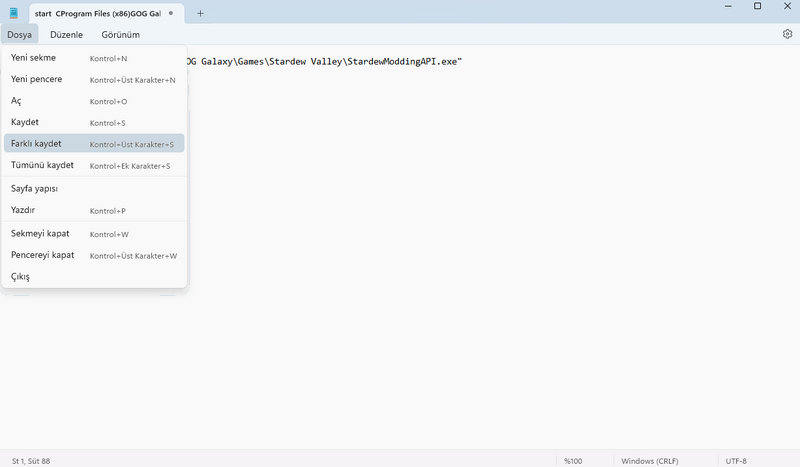Choose Sekmeyi kapat entry
This screenshot has width=800, height=467.
tap(94, 233)
